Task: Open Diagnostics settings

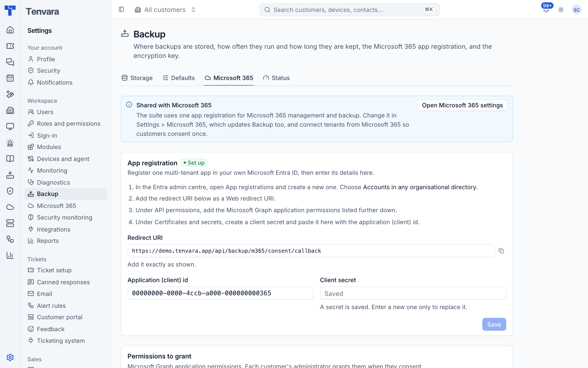Action: coord(66,182)
